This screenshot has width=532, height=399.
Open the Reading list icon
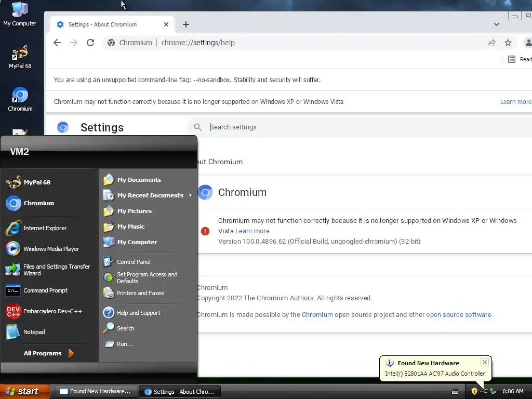pyautogui.click(x=512, y=59)
